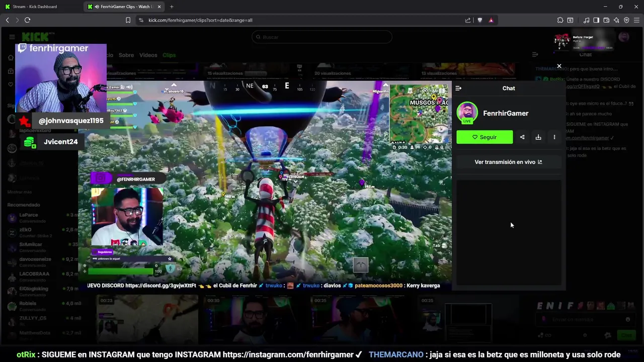
Task: Open recommended channel Robleis
Action: pos(43,306)
